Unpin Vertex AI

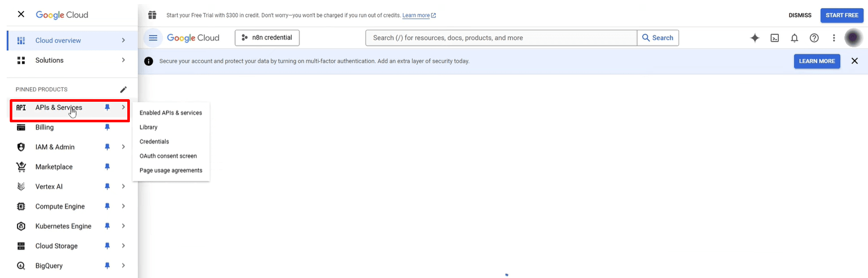[x=107, y=187]
